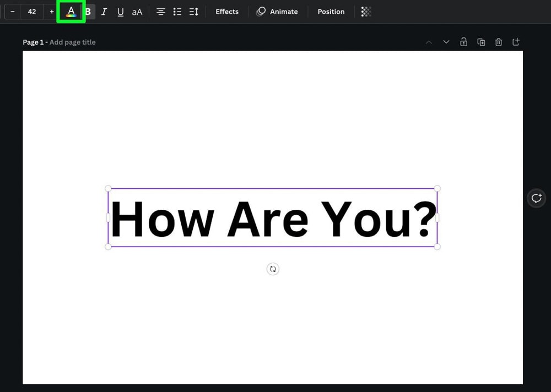Toggle underline formatting
The height and width of the screenshot is (392, 551).
pyautogui.click(x=121, y=12)
